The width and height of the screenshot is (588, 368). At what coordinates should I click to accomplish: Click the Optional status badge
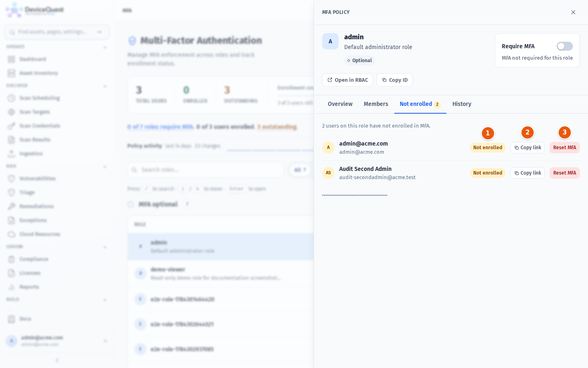360,61
